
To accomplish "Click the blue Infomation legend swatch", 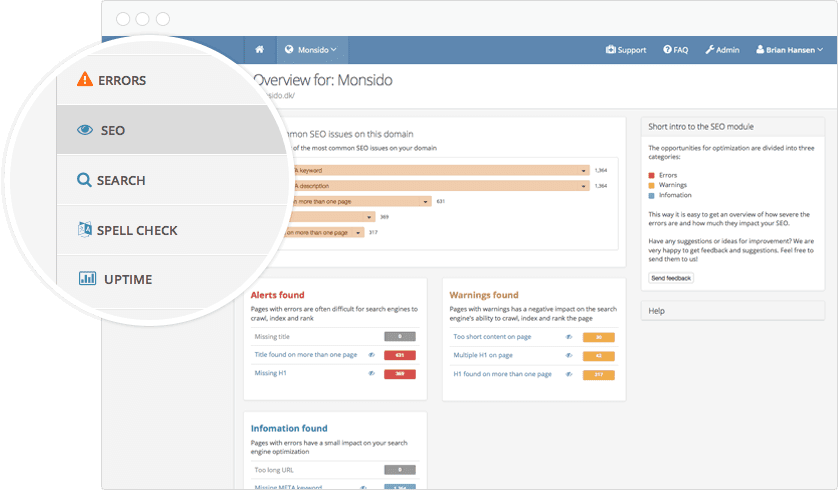I will pyautogui.click(x=651, y=196).
